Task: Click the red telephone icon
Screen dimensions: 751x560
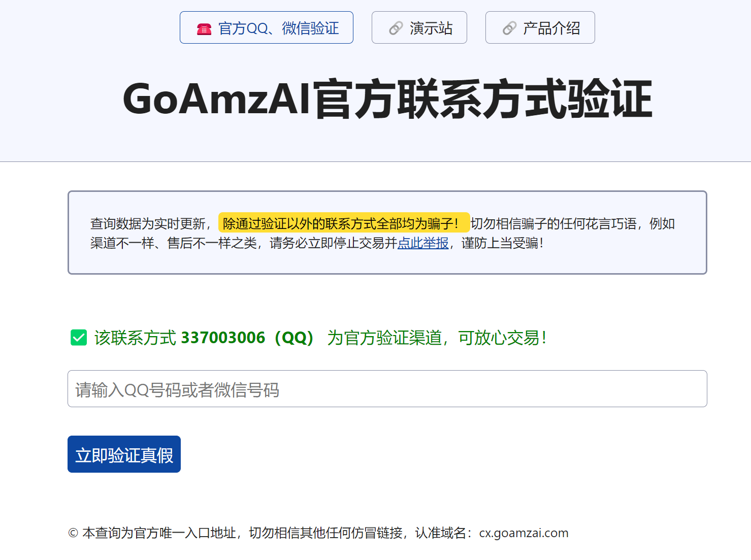Action: [204, 29]
